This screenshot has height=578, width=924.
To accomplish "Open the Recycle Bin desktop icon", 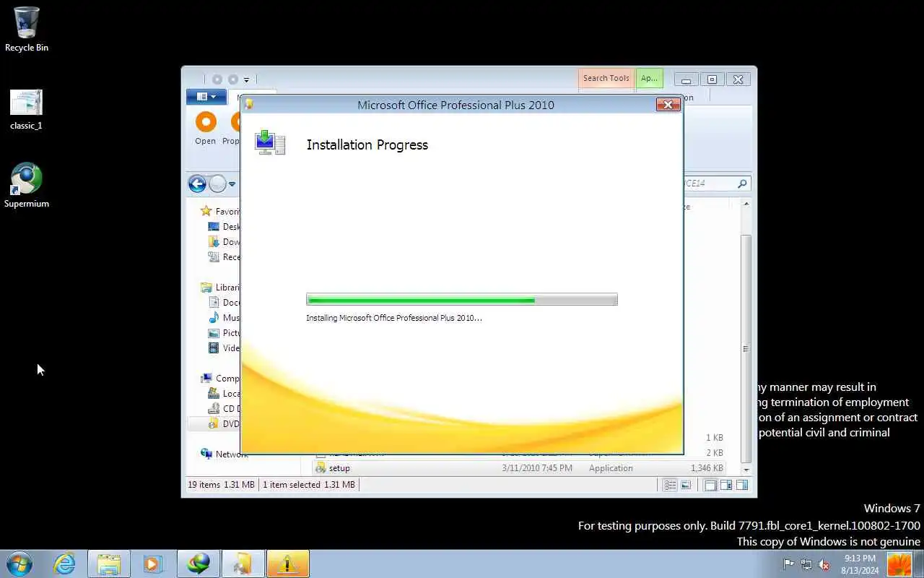I will 27,30.
